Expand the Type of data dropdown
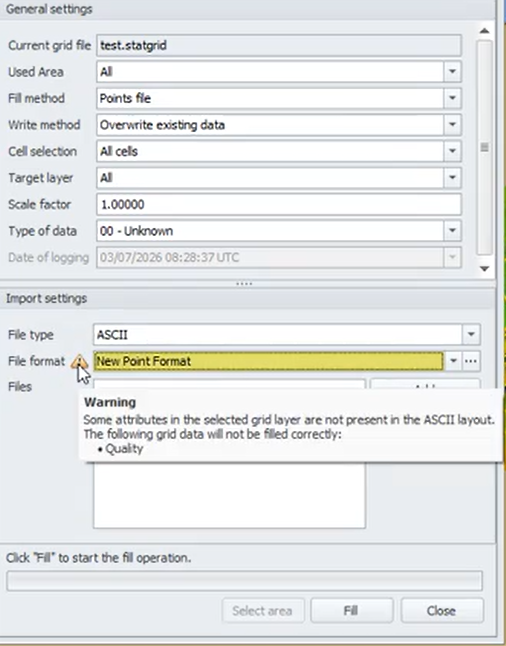Image resolution: width=506 pixels, height=646 pixels. (x=452, y=231)
